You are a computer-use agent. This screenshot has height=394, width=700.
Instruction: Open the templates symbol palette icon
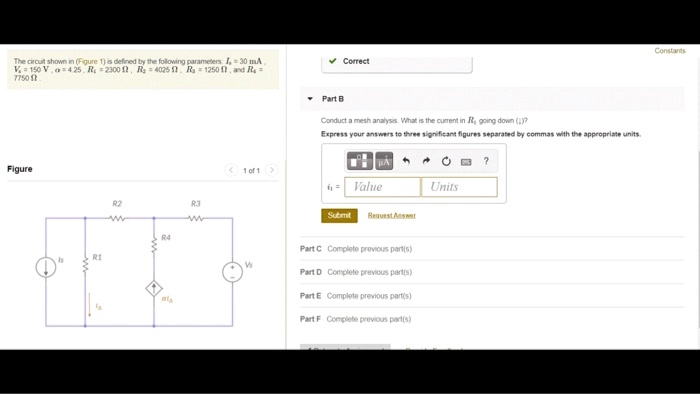(x=359, y=161)
